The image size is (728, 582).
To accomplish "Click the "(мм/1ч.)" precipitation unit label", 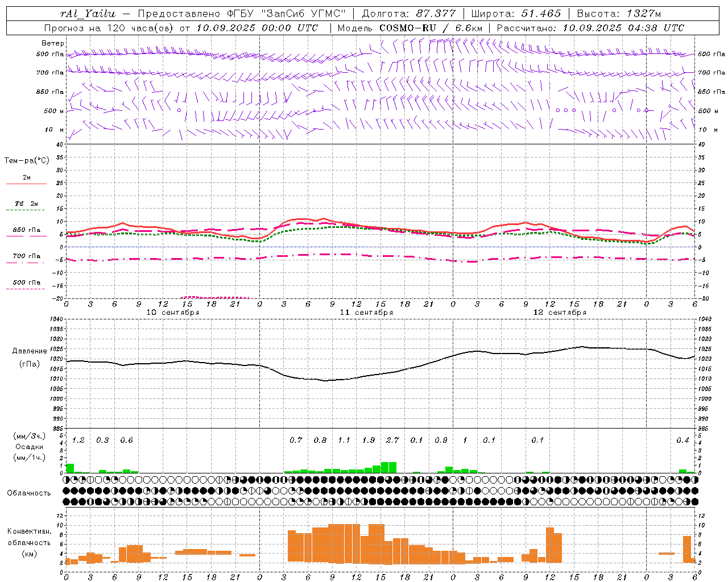I will click(30, 458).
